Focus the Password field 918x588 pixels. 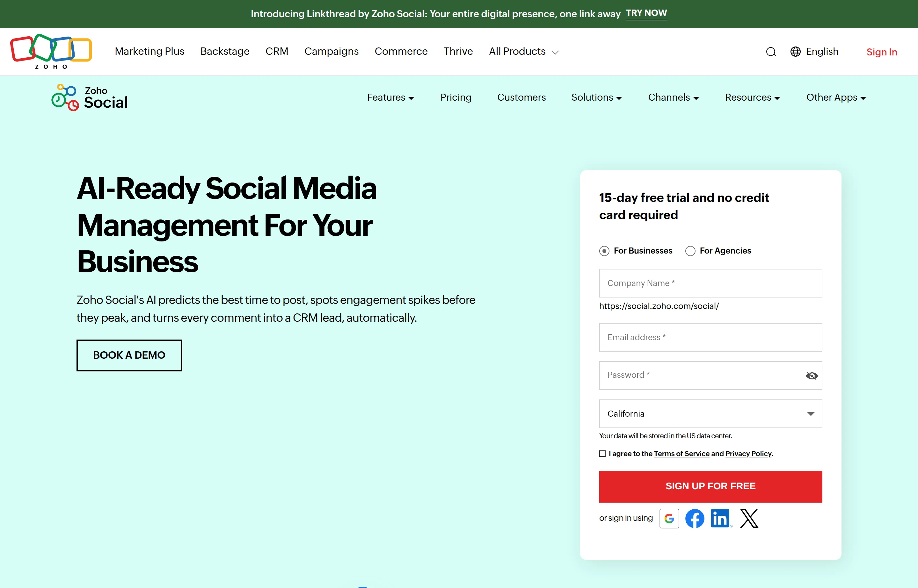(710, 375)
